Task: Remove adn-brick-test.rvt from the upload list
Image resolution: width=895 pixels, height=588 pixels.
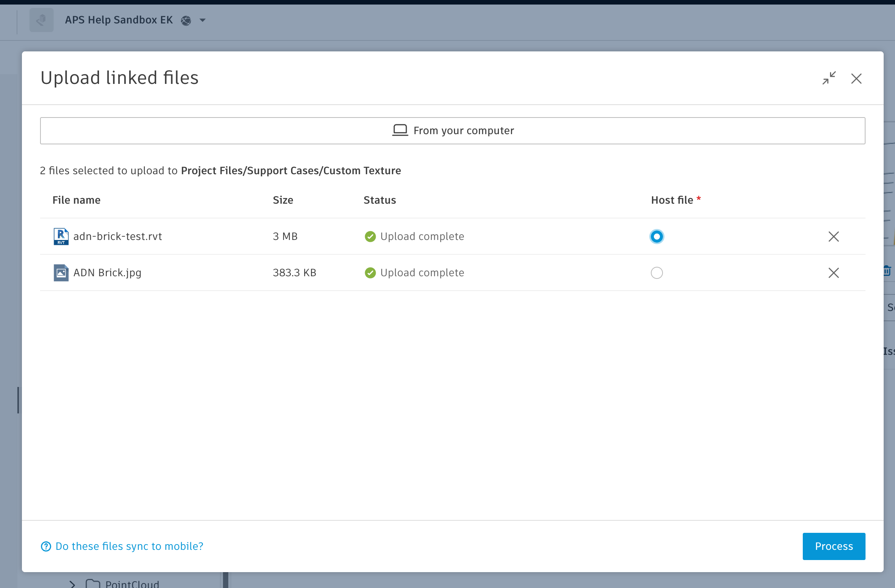Action: pyautogui.click(x=833, y=237)
